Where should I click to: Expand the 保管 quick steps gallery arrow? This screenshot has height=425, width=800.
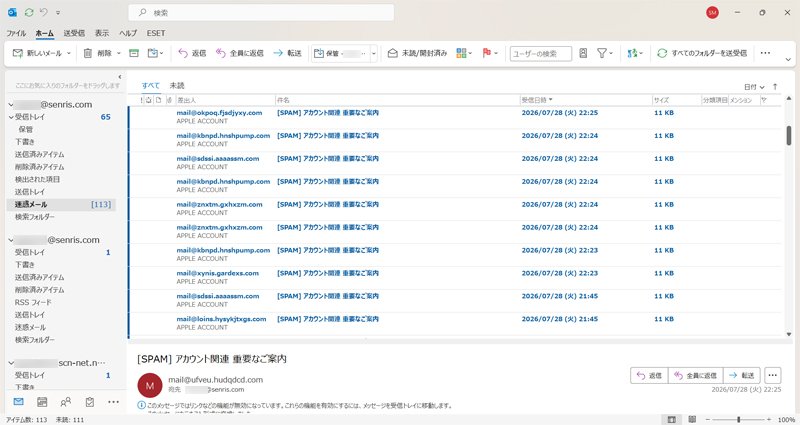374,53
